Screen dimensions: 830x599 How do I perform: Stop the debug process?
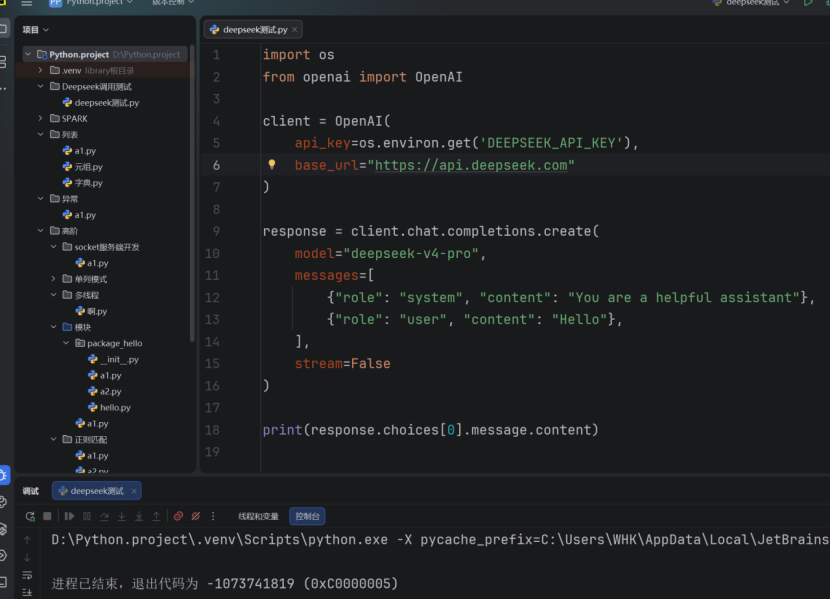click(x=47, y=516)
